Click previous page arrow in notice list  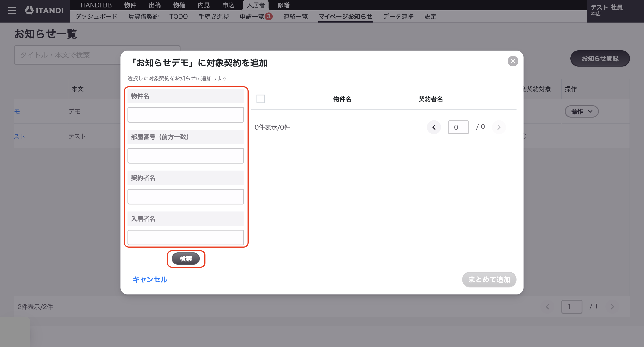(x=547, y=306)
